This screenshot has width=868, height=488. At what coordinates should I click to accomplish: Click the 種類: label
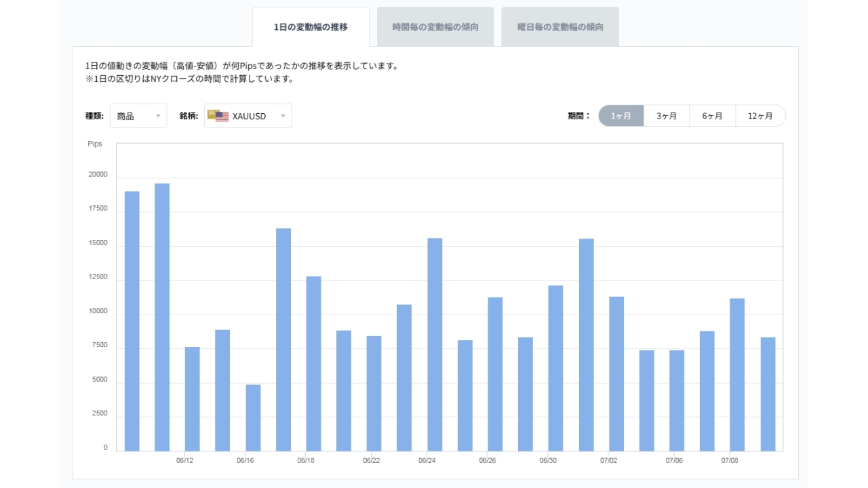[x=94, y=116]
